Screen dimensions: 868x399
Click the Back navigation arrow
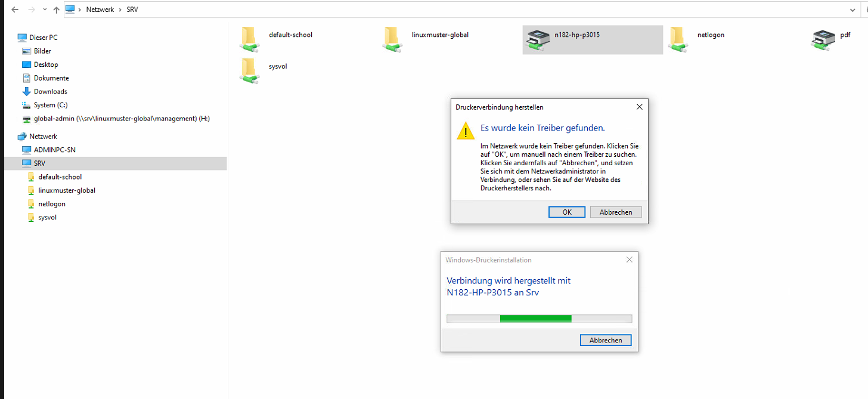[x=15, y=10]
